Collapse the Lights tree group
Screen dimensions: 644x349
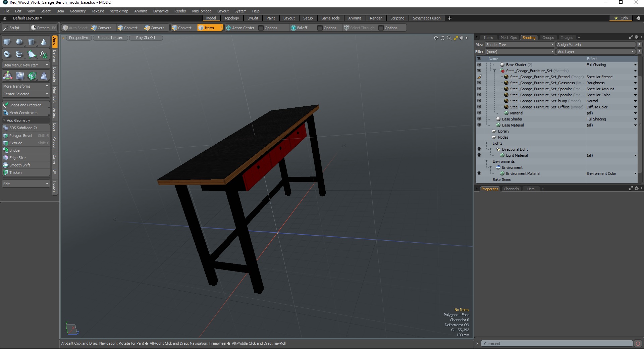coord(487,143)
